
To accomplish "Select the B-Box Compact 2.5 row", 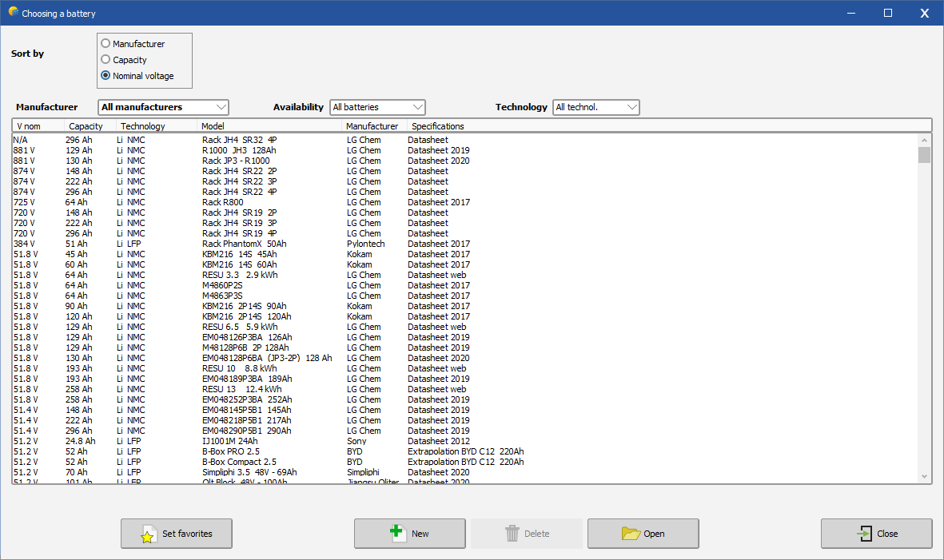I will 464,462.
